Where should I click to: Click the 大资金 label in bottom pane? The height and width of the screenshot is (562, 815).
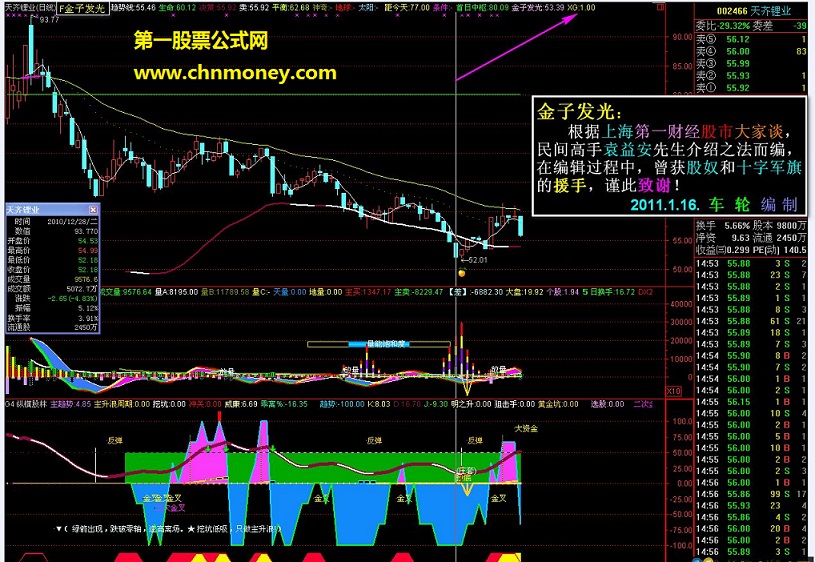[x=525, y=429]
